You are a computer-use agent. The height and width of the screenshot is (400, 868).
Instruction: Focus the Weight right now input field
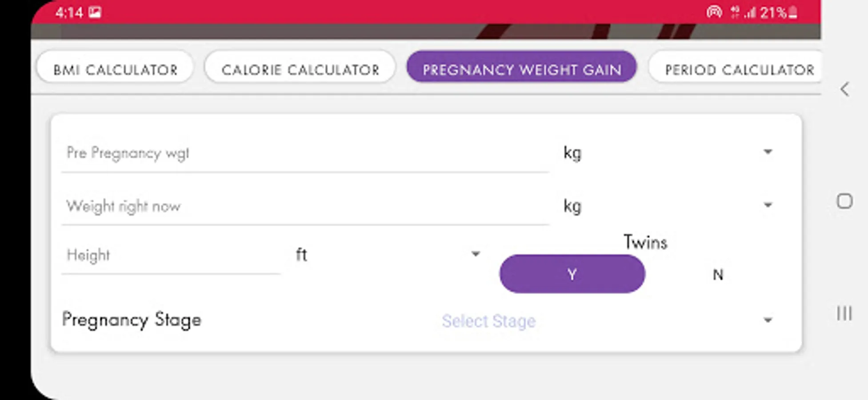point(305,206)
